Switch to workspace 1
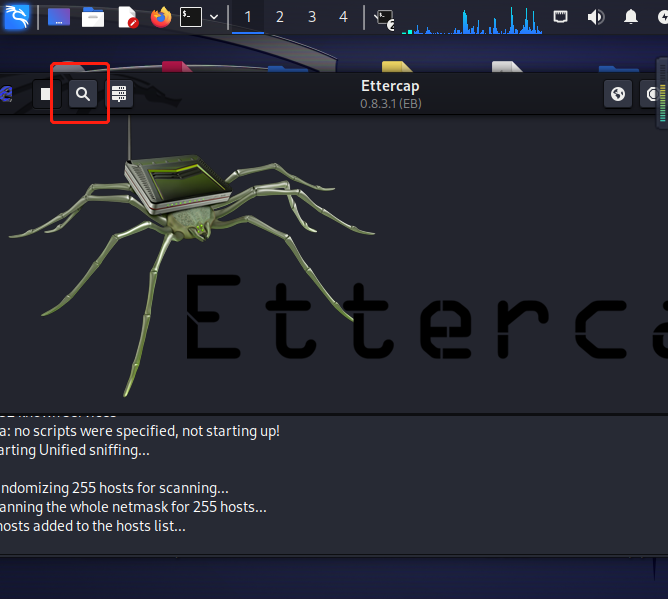The width and height of the screenshot is (668, 599). click(x=248, y=17)
